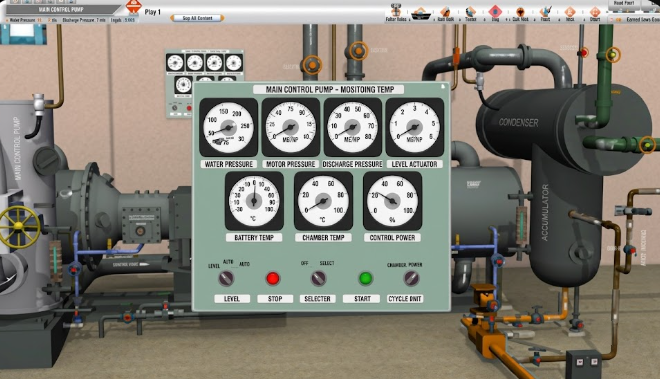This screenshot has height=379, width=660.
Task: Click the orange diamond hazard icon beside Play 1
Action: pyautogui.click(x=134, y=7)
